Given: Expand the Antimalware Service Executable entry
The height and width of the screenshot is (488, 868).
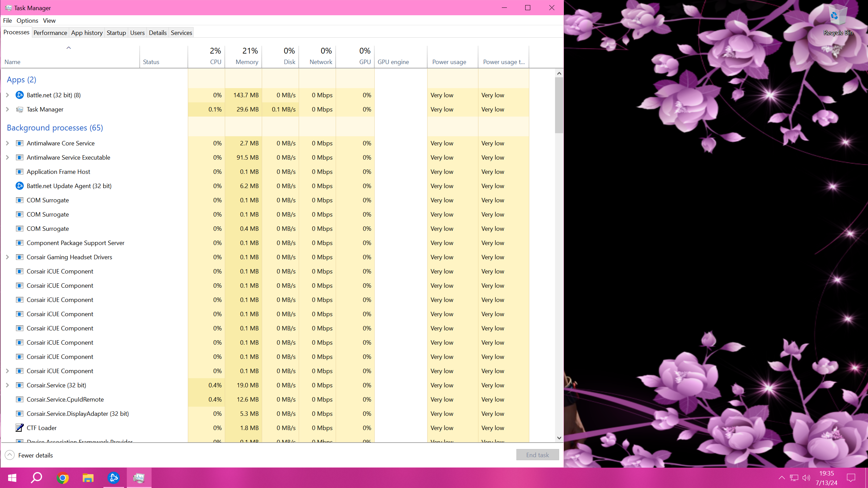Looking at the screenshot, I should click(x=7, y=157).
